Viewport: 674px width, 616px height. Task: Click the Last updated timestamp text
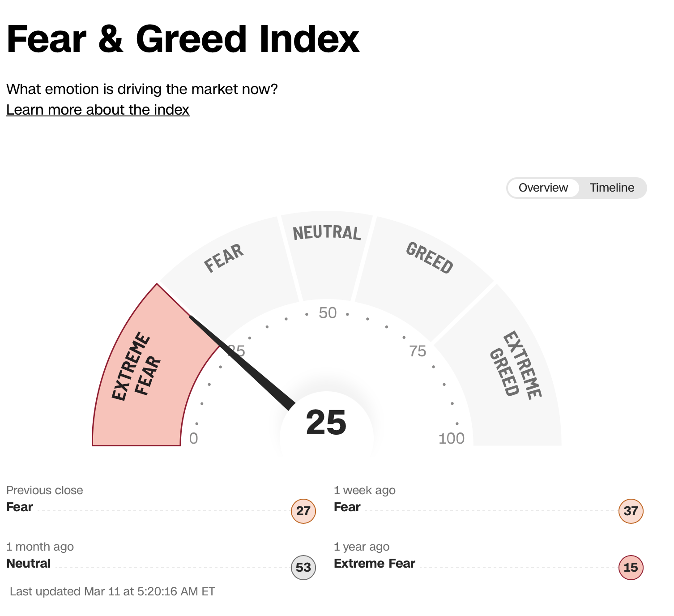point(112,591)
